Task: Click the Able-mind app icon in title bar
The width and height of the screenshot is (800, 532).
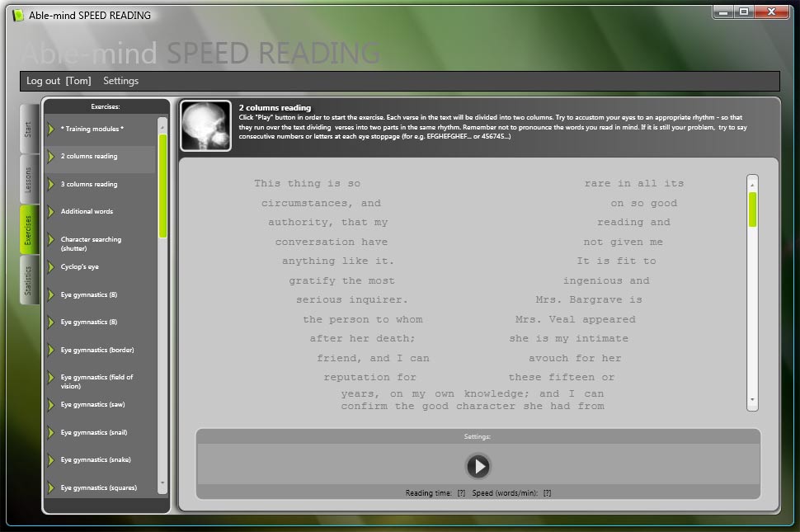Action: point(18,16)
